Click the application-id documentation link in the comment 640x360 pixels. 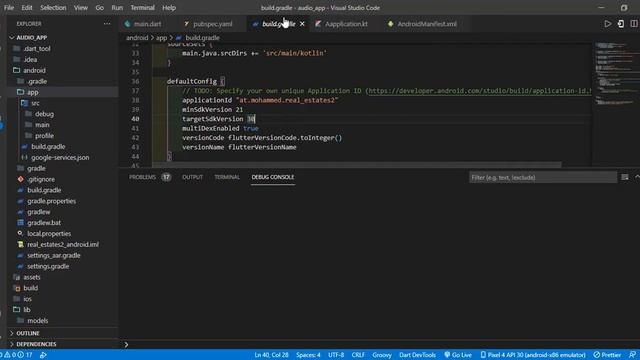(x=480, y=91)
